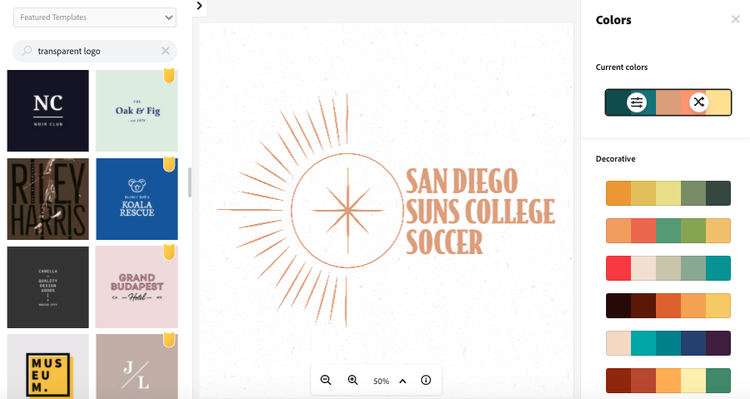The width and height of the screenshot is (750, 399).
Task: Choose the Koala Rescue template
Action: point(137,199)
